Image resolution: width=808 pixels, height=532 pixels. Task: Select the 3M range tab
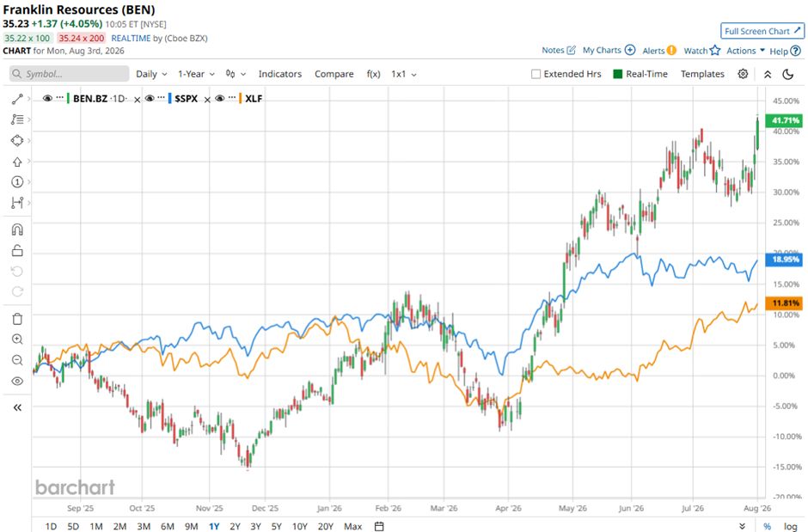[x=144, y=526]
